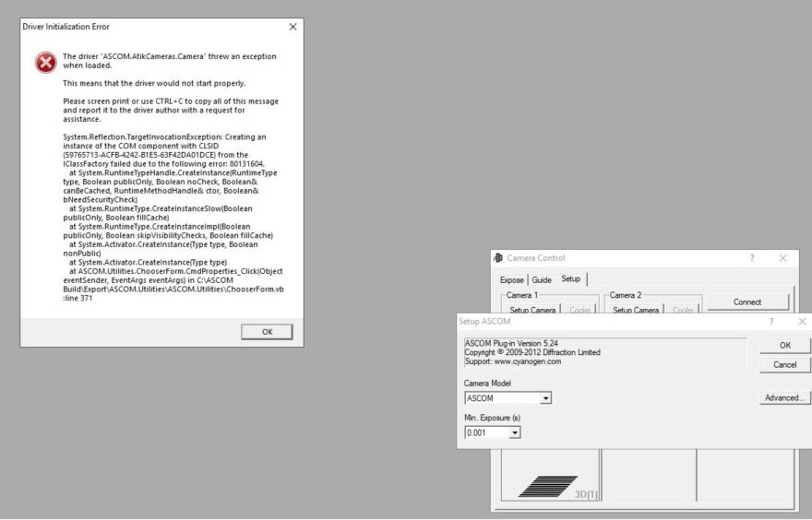Click the Camera Control window app icon

coord(498,257)
